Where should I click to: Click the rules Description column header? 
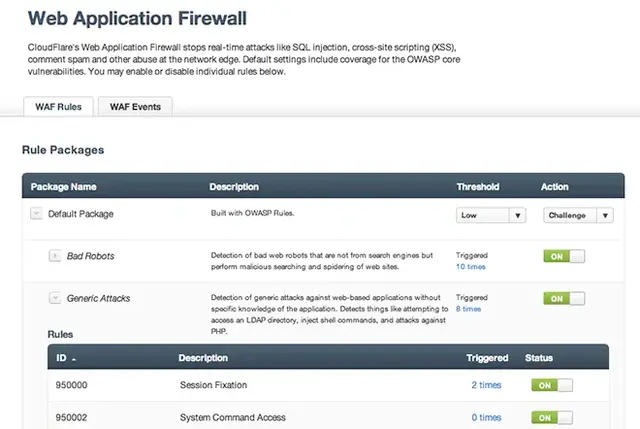(x=203, y=358)
